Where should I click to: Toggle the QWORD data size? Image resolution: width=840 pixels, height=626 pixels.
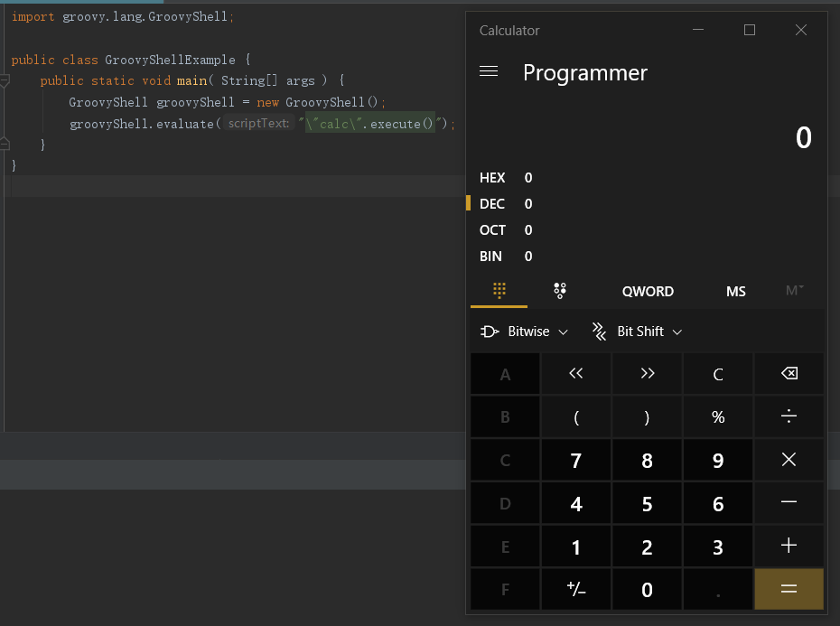click(648, 291)
